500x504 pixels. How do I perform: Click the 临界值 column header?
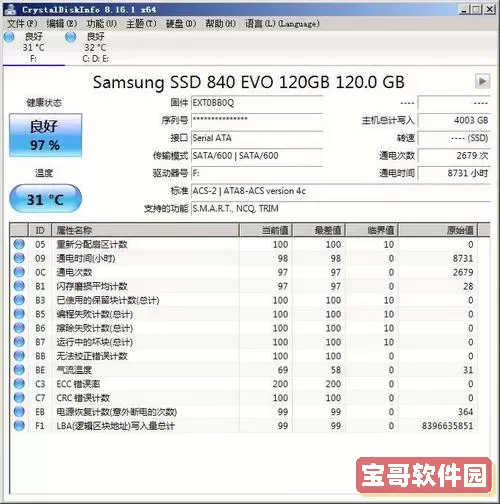[372, 230]
